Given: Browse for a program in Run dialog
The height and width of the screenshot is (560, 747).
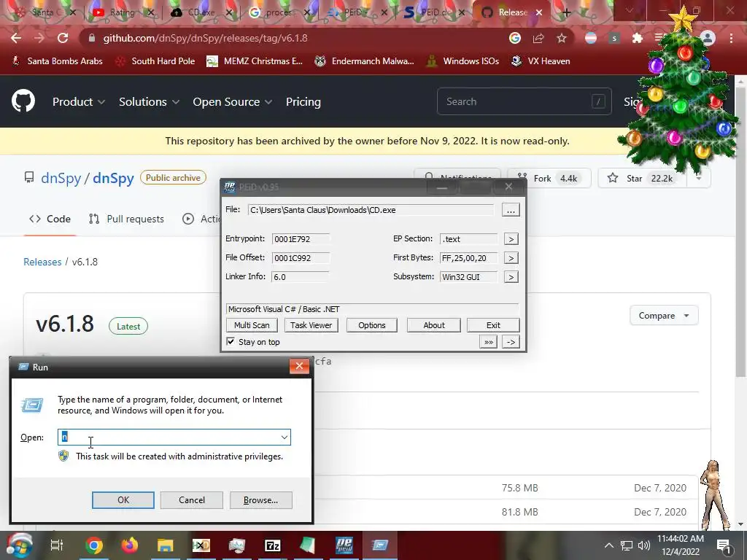Looking at the screenshot, I should pyautogui.click(x=260, y=500).
